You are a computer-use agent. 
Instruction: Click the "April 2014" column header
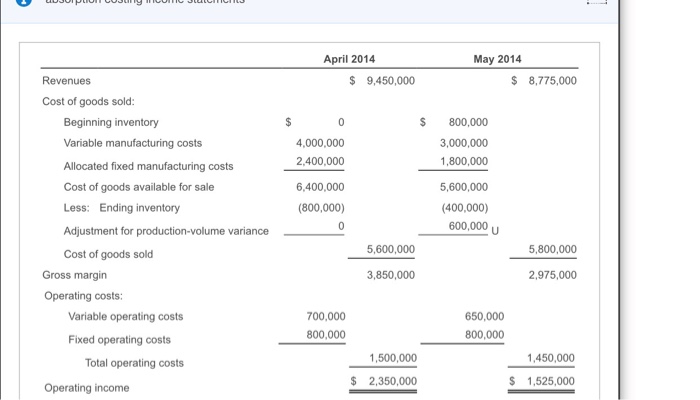[x=349, y=59]
